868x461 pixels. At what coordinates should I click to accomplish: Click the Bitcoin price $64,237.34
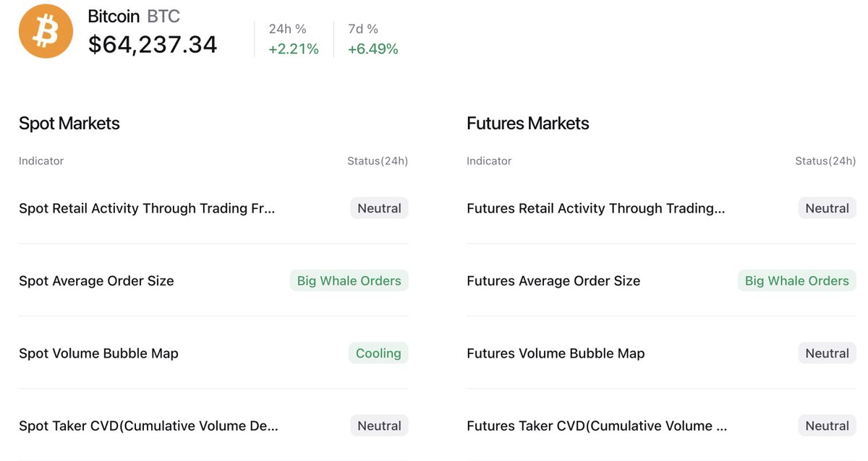coord(153,45)
